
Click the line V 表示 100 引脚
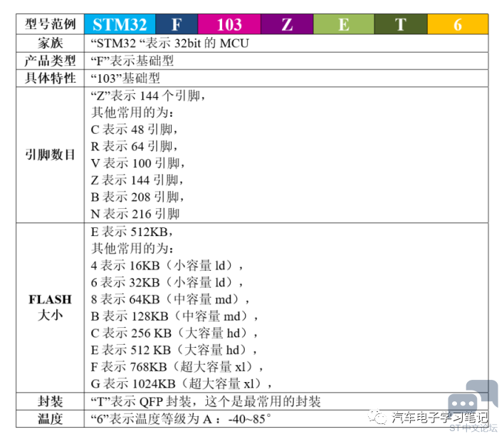tap(138, 163)
